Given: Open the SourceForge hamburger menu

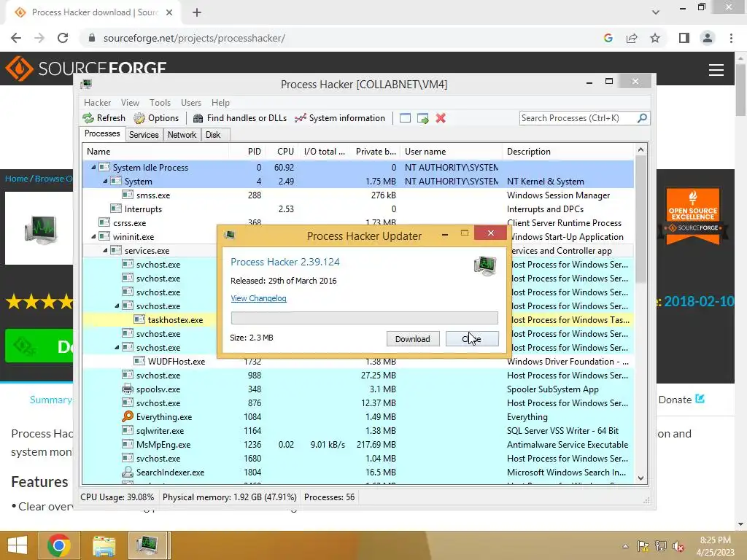Looking at the screenshot, I should tap(716, 70).
